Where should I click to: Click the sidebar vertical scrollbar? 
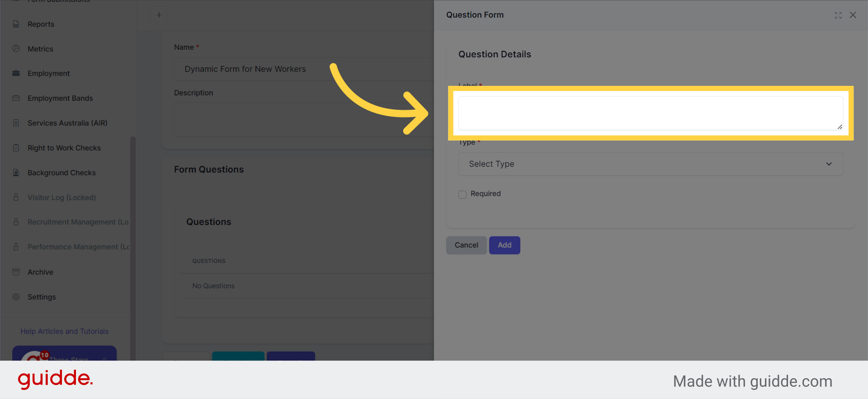pyautogui.click(x=133, y=249)
